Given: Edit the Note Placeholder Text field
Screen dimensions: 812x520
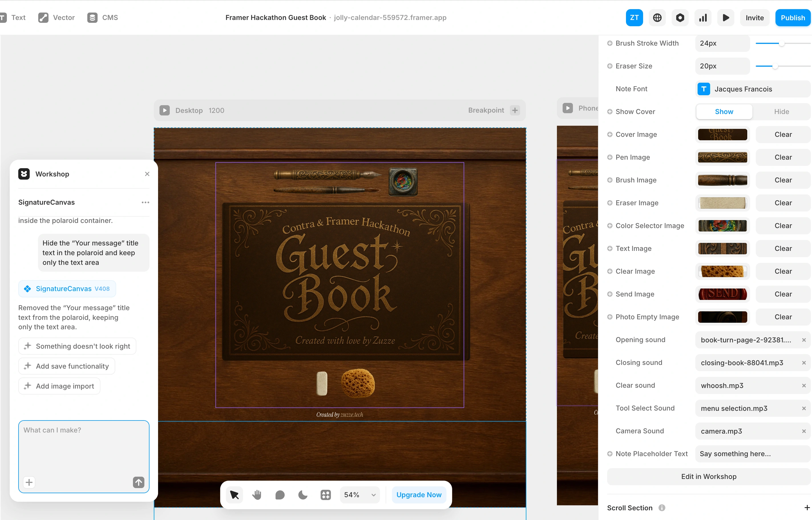Looking at the screenshot, I should (x=753, y=454).
